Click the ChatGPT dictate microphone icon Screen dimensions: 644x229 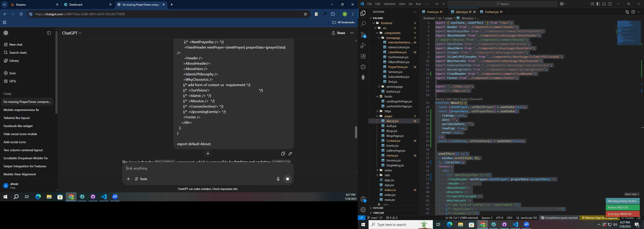point(278,179)
